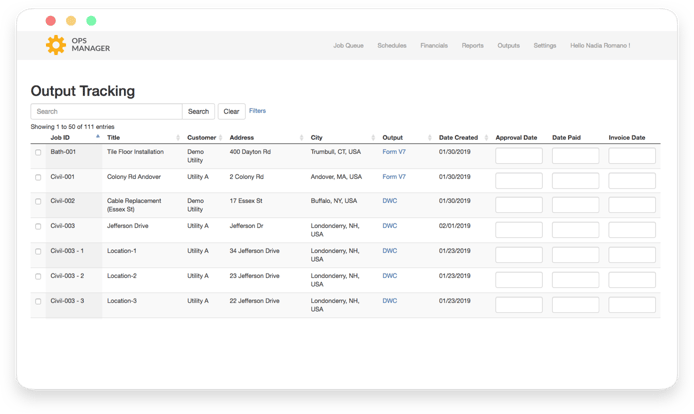Click the 17 Essex St address cell
694x414 pixels.
click(246, 201)
